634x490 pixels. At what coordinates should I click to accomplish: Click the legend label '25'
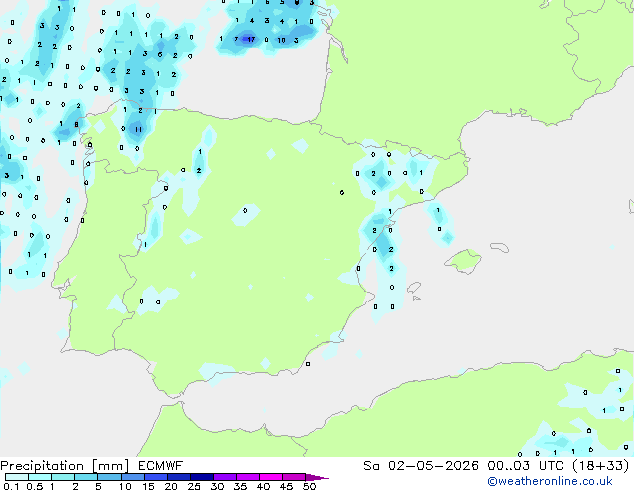194,486
